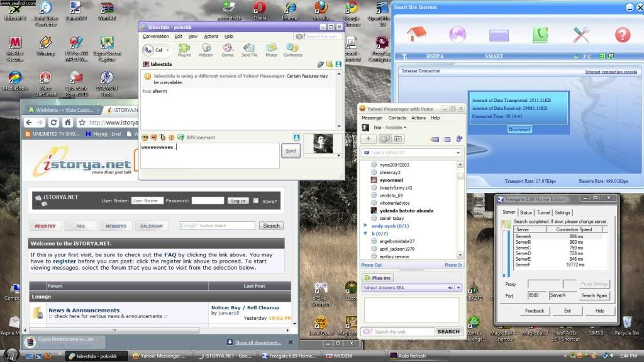Click the Log in button on iSTORYA
The image size is (644, 362).
[x=238, y=200]
